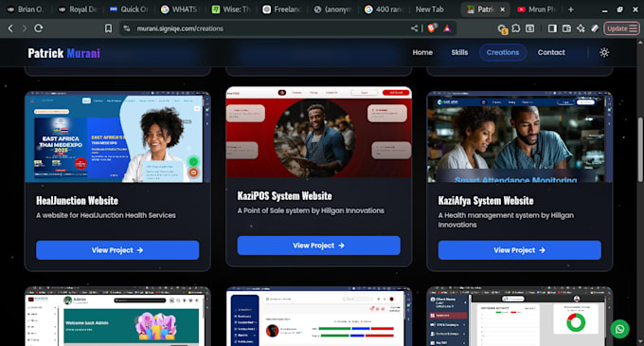
Task: Open the green WhatsApp chat bubble
Action: 619,329
